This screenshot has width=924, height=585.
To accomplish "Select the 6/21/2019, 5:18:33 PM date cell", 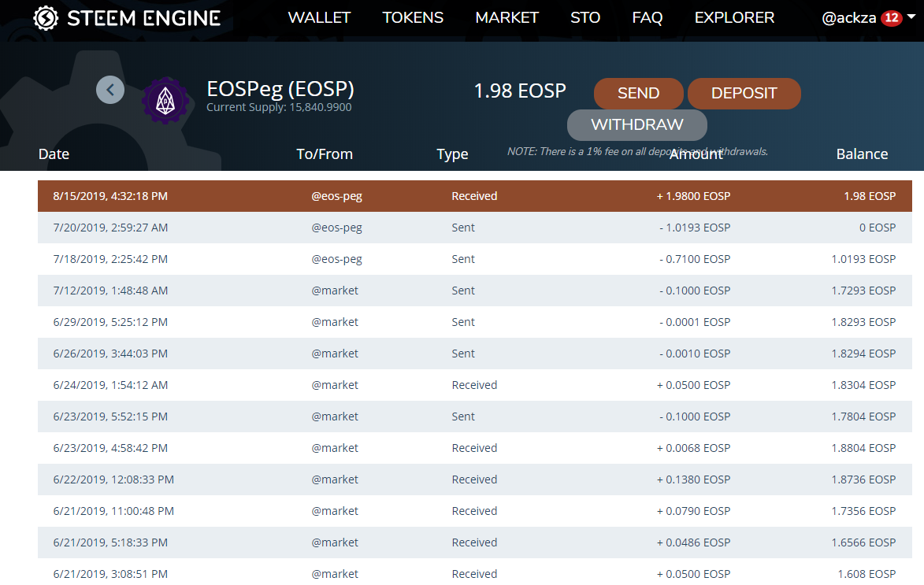I will [110, 542].
